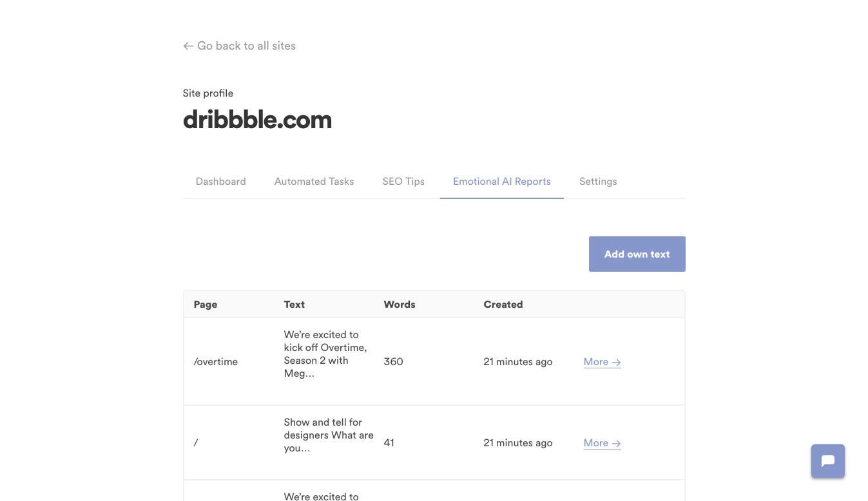The height and width of the screenshot is (501, 868).
Task: Open the Automated Tasks tab
Action: [x=314, y=182]
